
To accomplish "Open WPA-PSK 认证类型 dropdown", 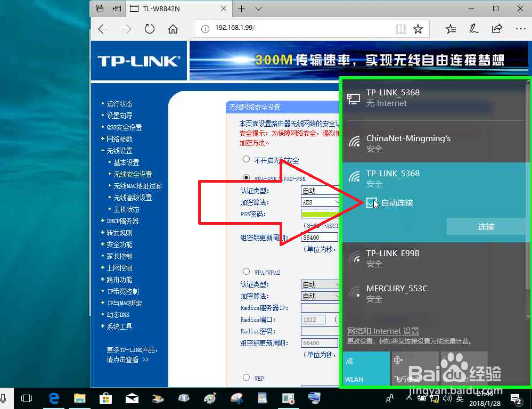I will pyautogui.click(x=320, y=191).
